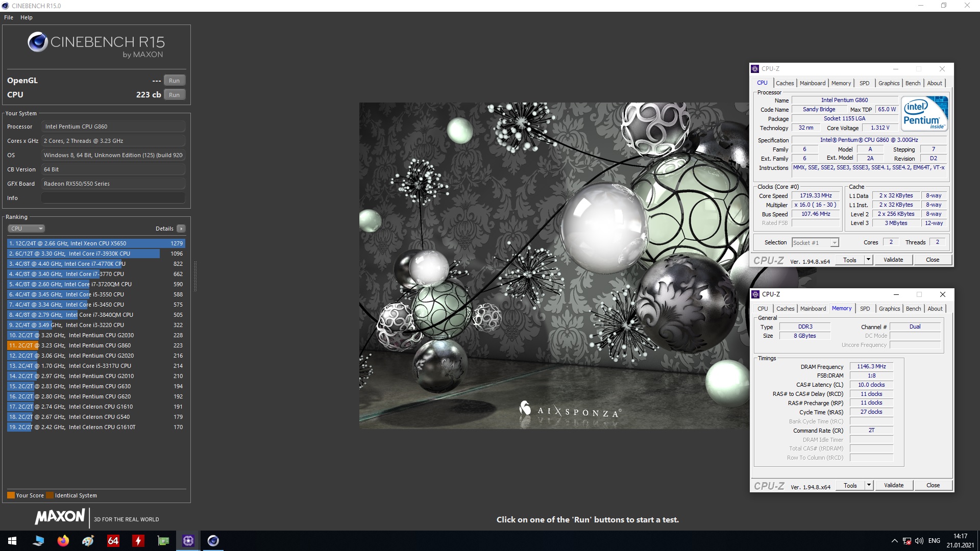Screen dimensions: 980x551
Task: Open Mainboard tab in lower CPU-Z window
Action: coord(813,309)
